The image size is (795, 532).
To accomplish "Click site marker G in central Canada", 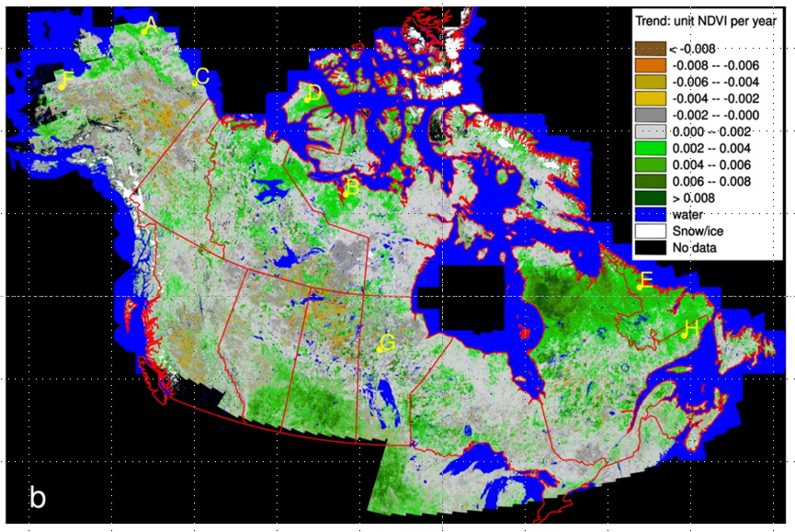I will pyautogui.click(x=380, y=349).
